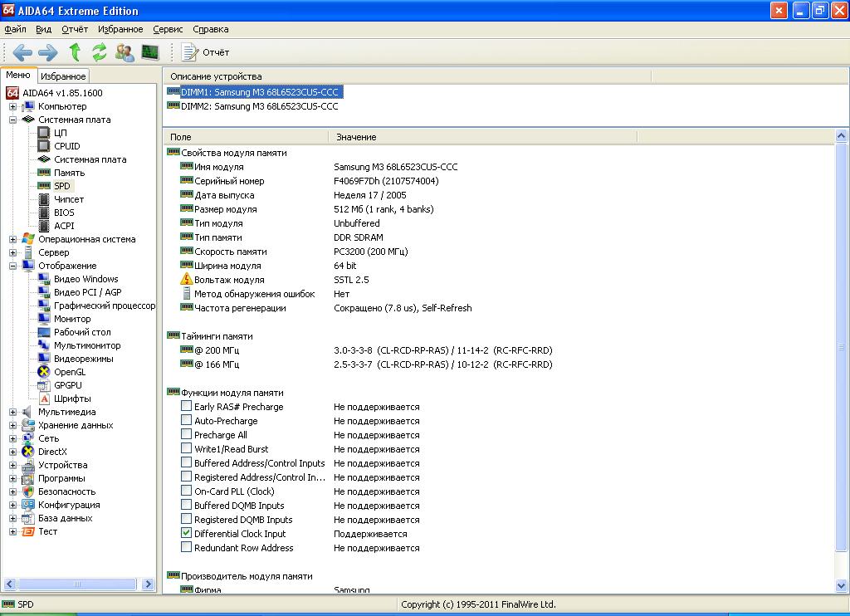
Task: Toggle Early RAS# Precharge checkbox
Action: 186,406
